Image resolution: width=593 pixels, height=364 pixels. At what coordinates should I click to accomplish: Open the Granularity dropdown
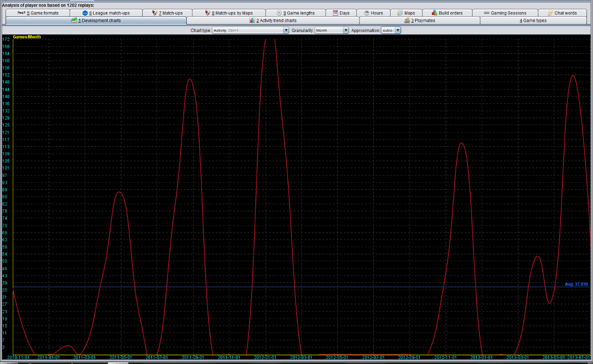(332, 30)
